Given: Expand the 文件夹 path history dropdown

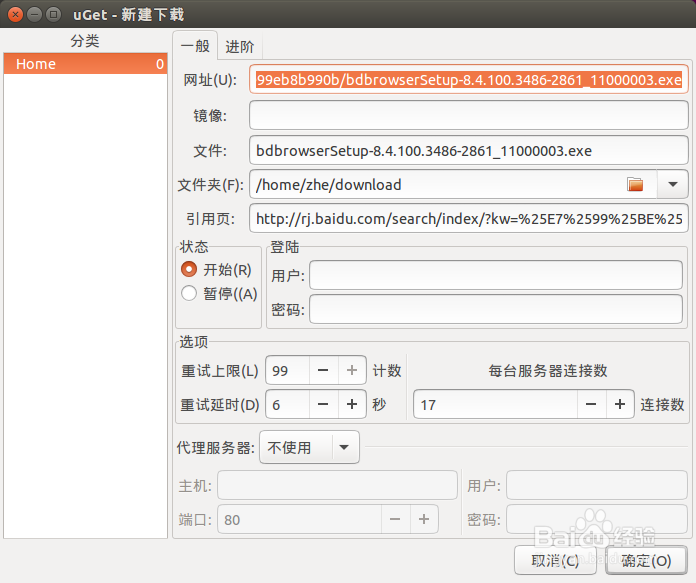Looking at the screenshot, I should 672,184.
